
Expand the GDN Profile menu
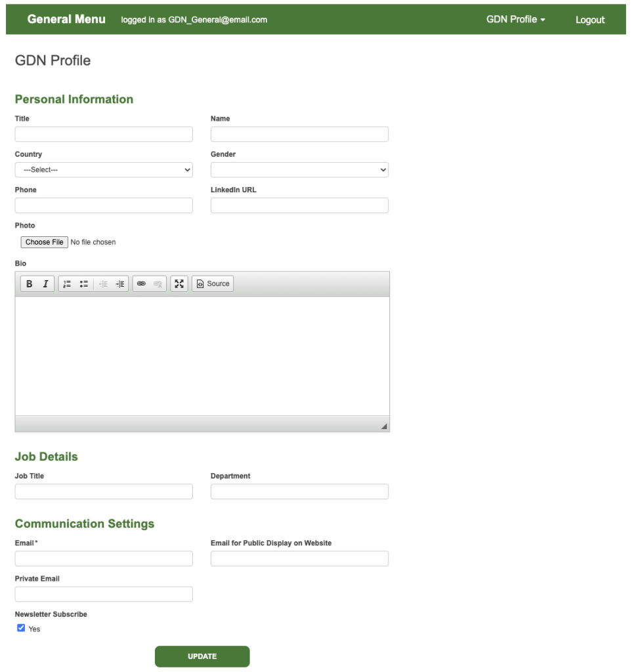[x=515, y=20]
